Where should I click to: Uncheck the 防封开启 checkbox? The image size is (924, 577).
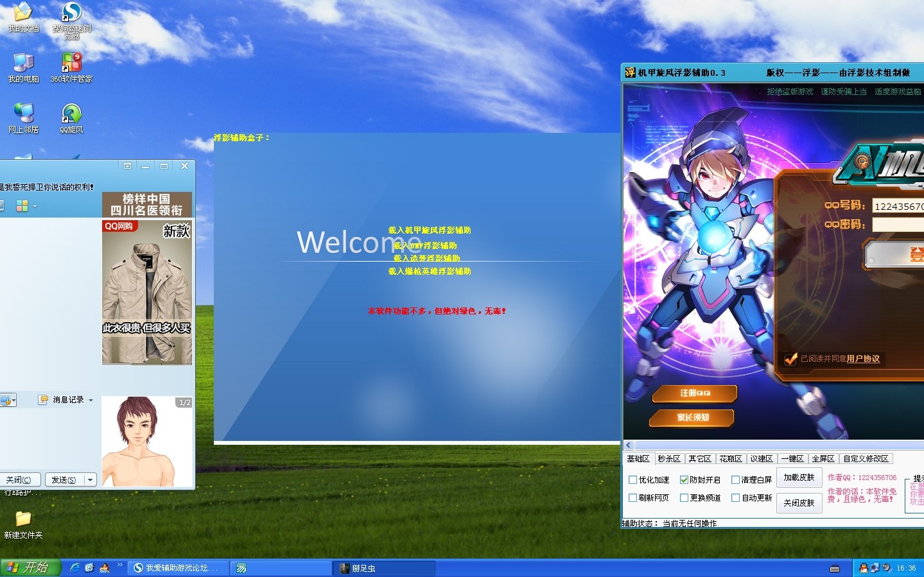684,480
